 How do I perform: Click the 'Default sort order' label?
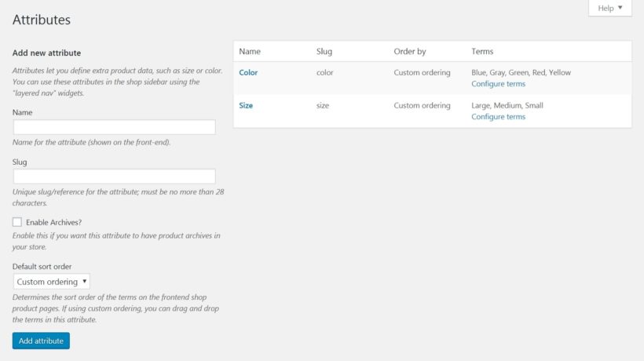point(42,267)
